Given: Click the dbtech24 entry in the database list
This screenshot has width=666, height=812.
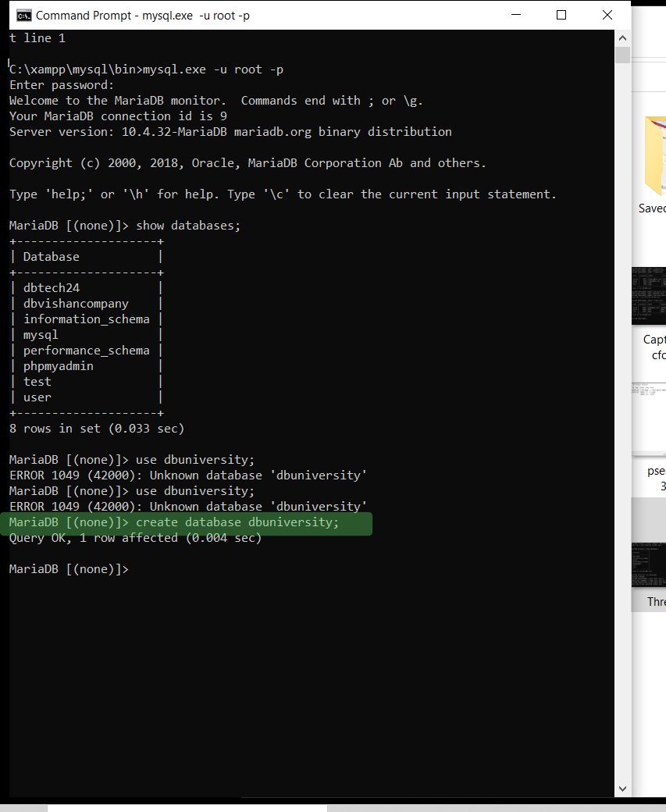Looking at the screenshot, I should pos(51,287).
